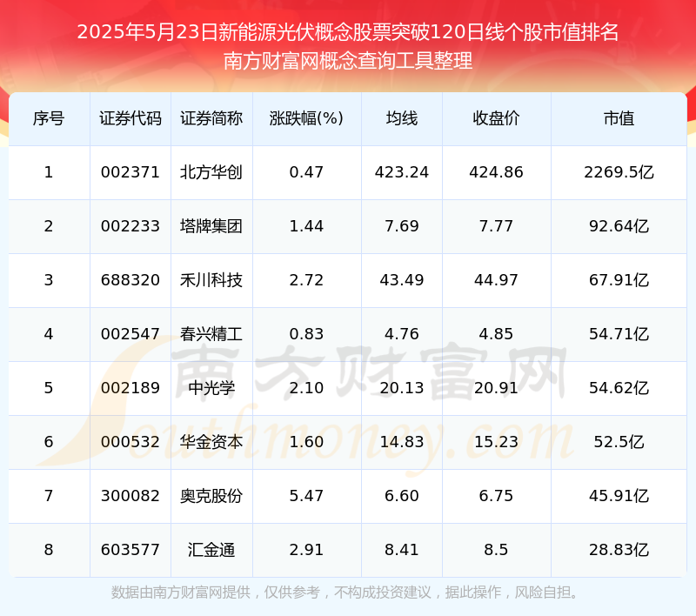Click moving average 4.76
The height and width of the screenshot is (616, 696).
tap(402, 334)
